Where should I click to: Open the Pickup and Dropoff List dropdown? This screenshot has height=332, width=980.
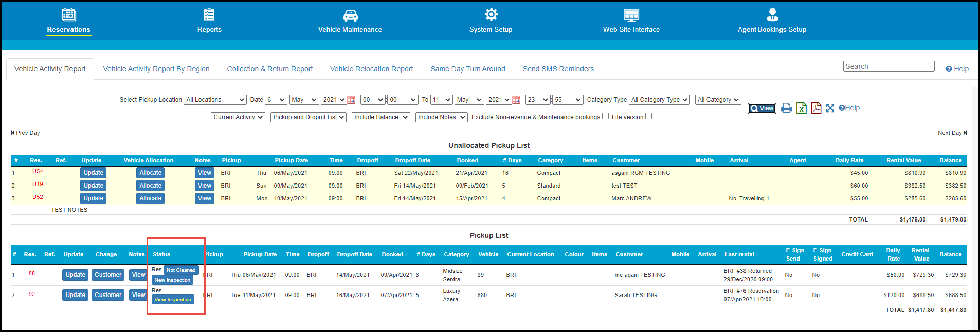pyautogui.click(x=308, y=117)
